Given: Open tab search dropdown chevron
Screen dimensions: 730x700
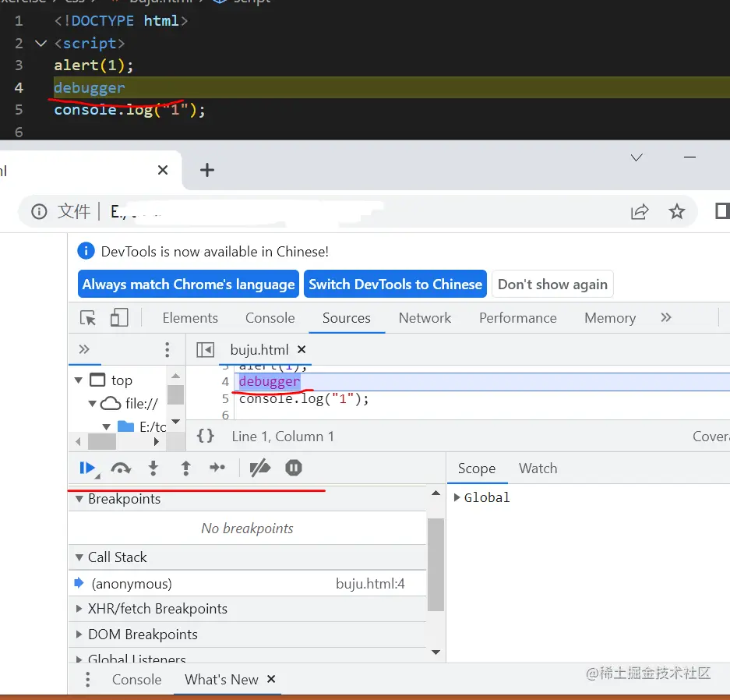Looking at the screenshot, I should (637, 157).
